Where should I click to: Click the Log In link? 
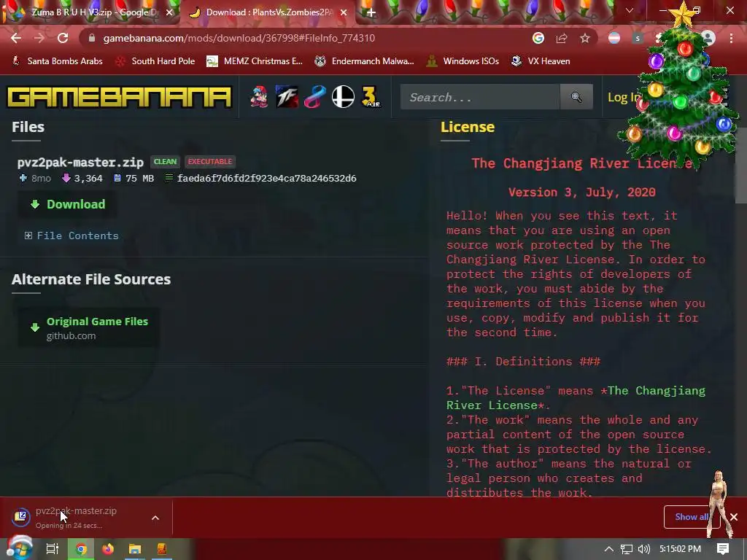[623, 97]
